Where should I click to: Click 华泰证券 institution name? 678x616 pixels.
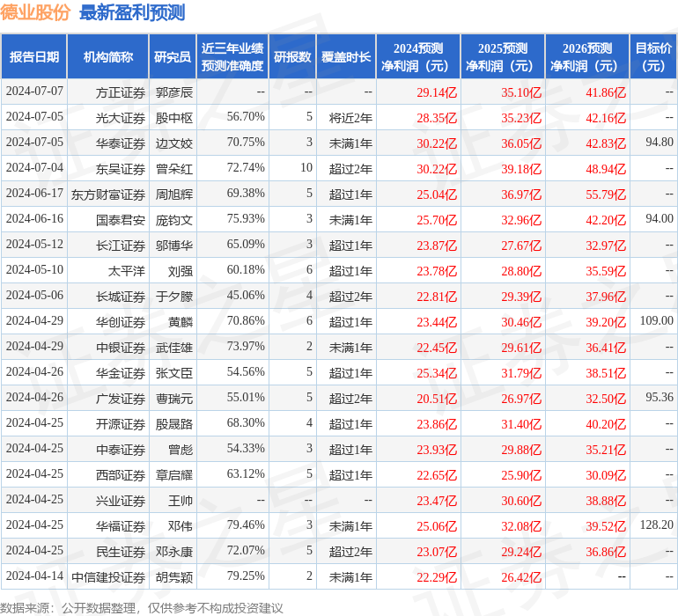point(121,143)
